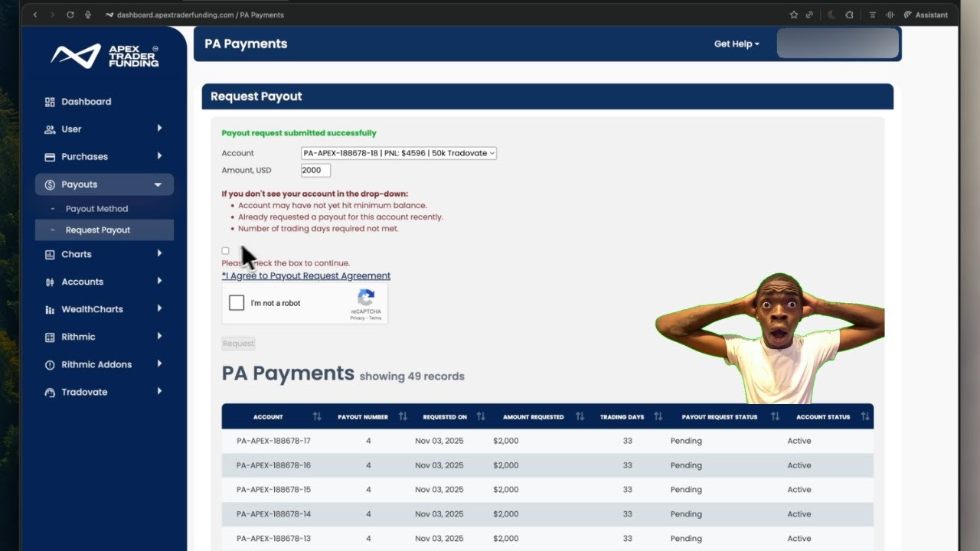Reload the page with the refresh icon

click(70, 15)
